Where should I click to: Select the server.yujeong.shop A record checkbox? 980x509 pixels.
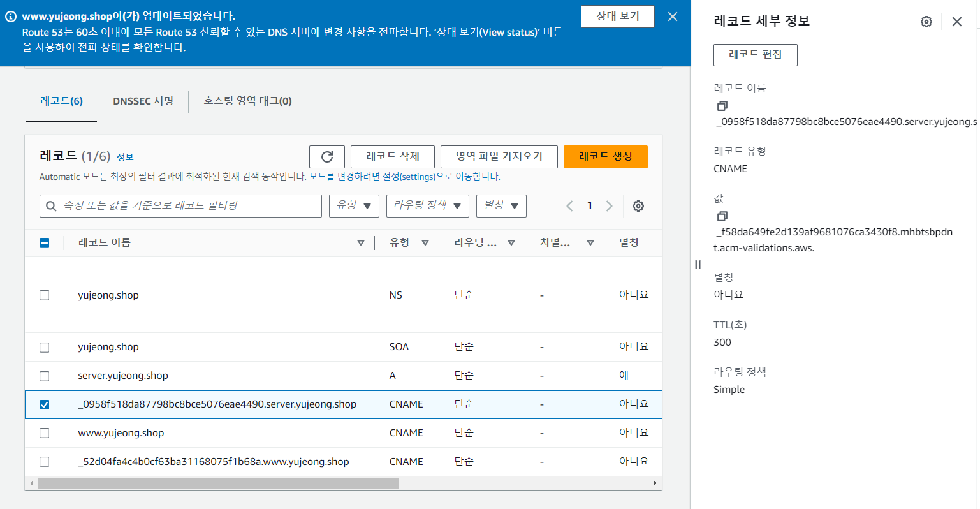pyautogui.click(x=44, y=376)
